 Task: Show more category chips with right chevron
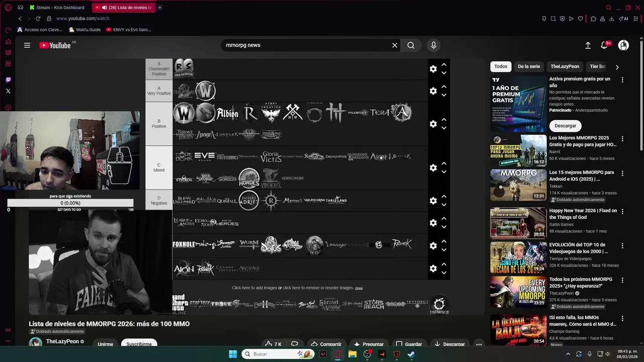point(617,67)
